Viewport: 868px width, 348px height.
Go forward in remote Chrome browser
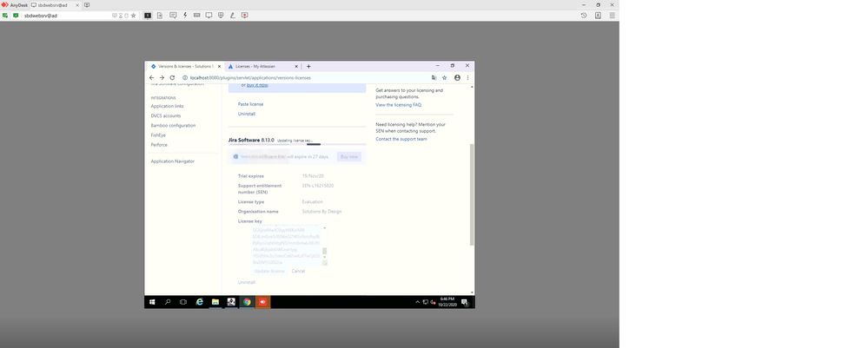pos(162,78)
